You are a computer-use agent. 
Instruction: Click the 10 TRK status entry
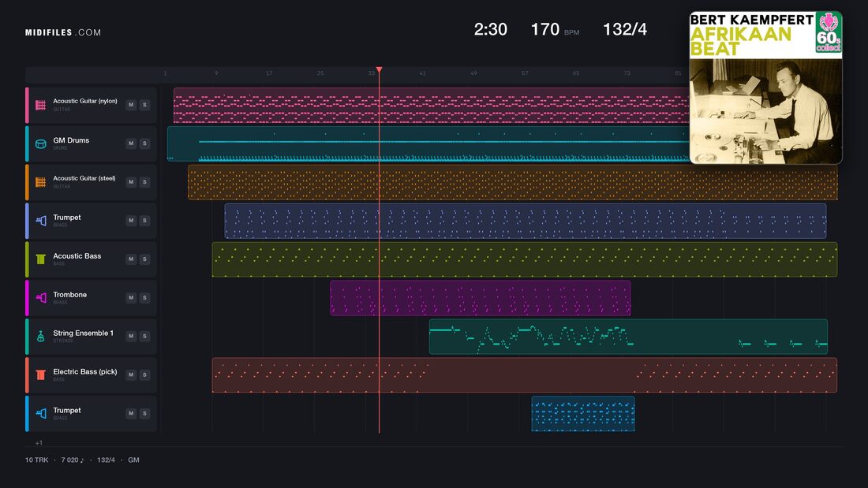(36, 460)
